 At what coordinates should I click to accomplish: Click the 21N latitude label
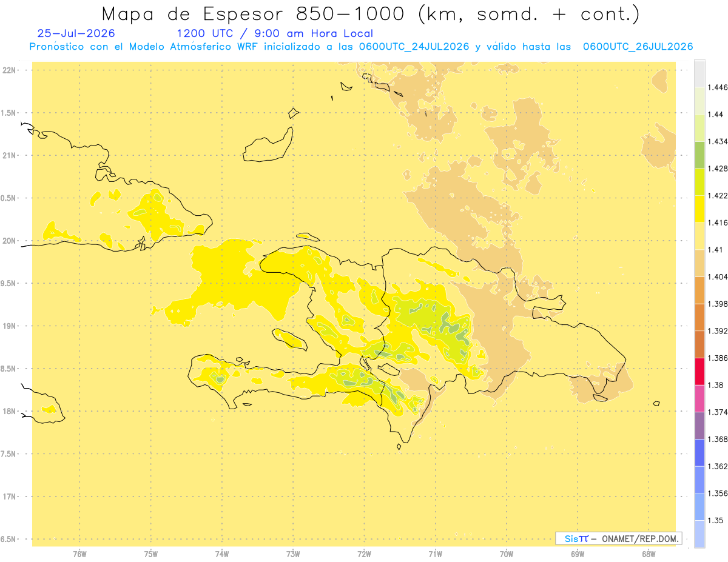[x=9, y=155]
